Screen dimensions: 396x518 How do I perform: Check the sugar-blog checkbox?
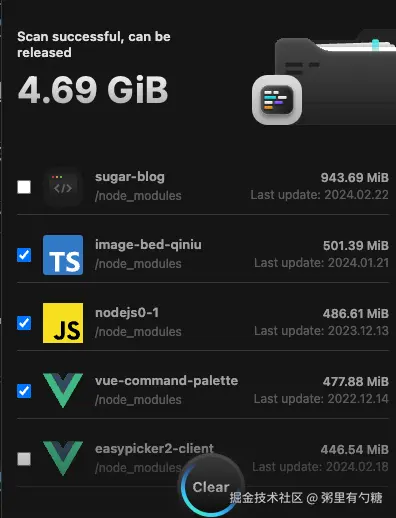(24, 187)
